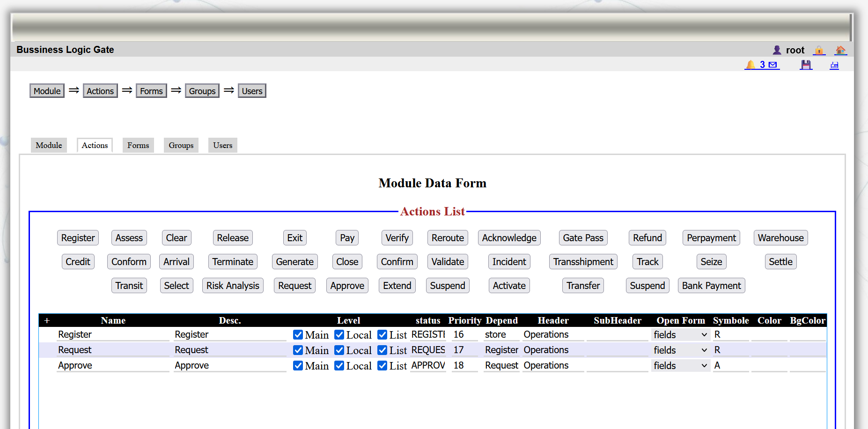
Task: Go to home via house icon
Action: click(840, 50)
